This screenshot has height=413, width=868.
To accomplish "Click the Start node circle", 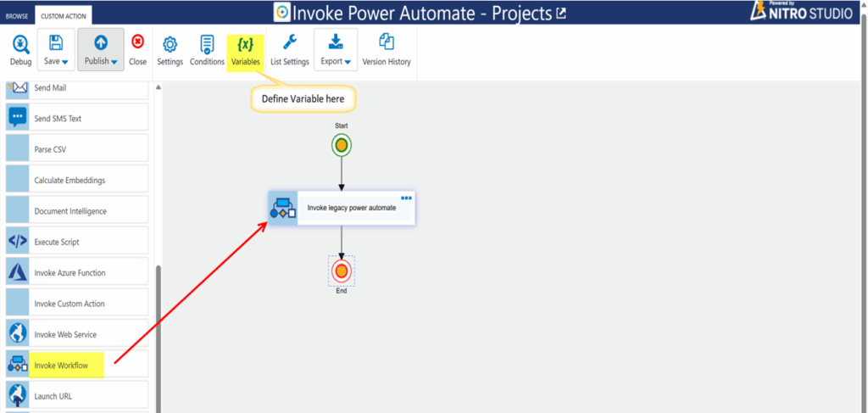I will (342, 146).
